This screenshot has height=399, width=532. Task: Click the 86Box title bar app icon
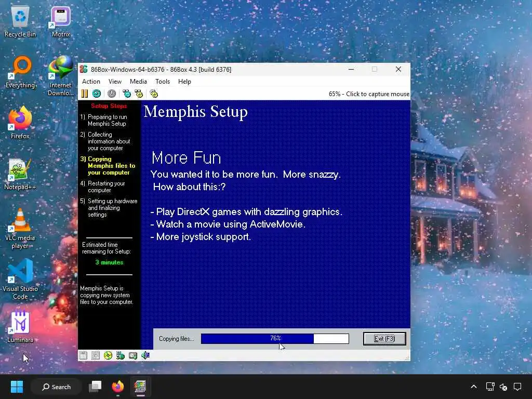click(x=84, y=69)
